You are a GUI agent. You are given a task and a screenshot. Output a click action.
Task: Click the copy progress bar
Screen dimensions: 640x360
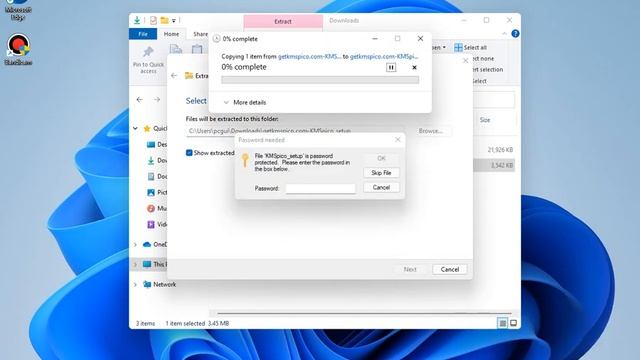[320, 80]
